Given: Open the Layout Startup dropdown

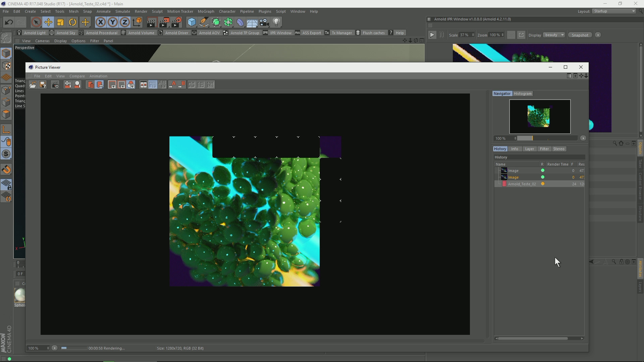Looking at the screenshot, I should click(x=614, y=11).
